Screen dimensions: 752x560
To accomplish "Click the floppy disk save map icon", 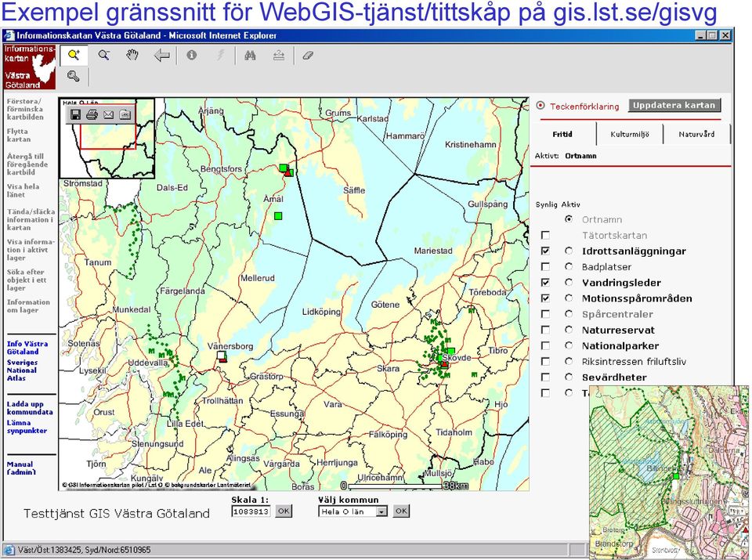I will [75, 114].
